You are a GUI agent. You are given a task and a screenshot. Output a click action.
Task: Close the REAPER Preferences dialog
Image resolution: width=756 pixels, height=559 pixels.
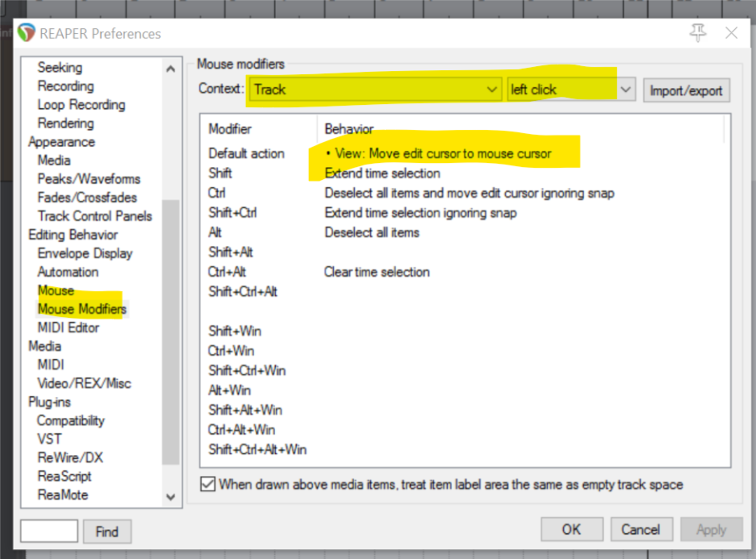[x=732, y=33]
